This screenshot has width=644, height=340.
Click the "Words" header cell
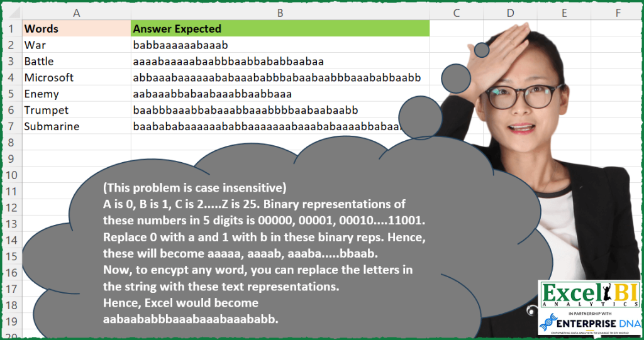[x=76, y=29]
